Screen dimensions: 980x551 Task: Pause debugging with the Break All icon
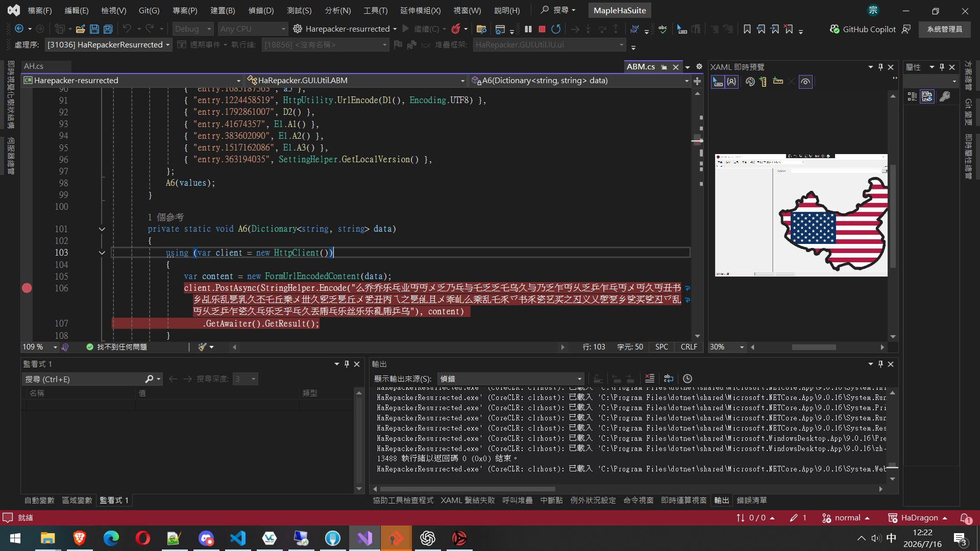[528, 29]
